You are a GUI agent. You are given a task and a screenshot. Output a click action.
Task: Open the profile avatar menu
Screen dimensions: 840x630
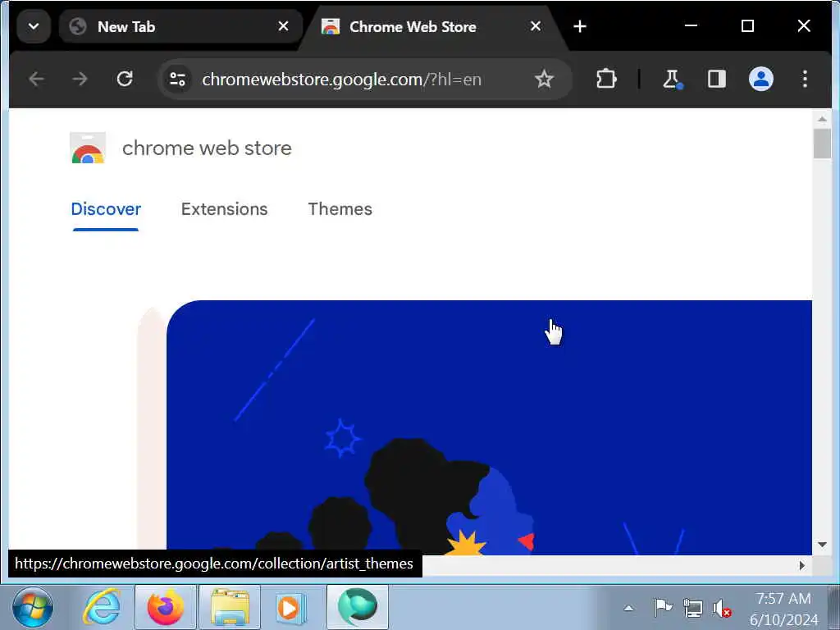[760, 80]
